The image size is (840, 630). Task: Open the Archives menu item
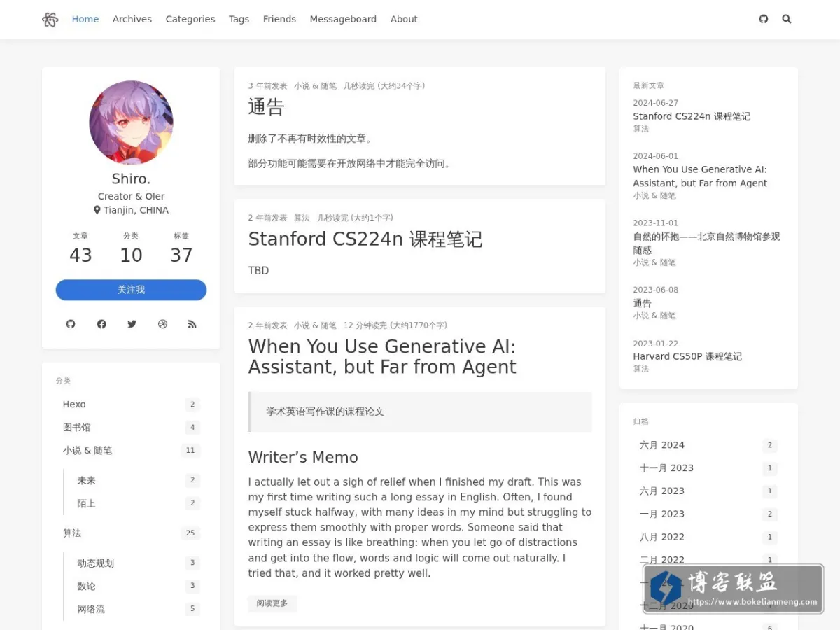[x=132, y=19]
